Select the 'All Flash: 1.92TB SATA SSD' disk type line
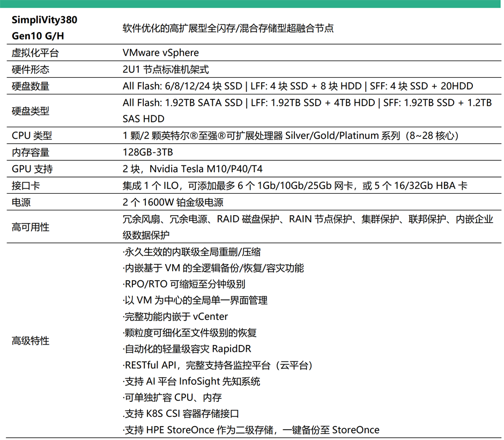The image size is (504, 440). point(183,103)
